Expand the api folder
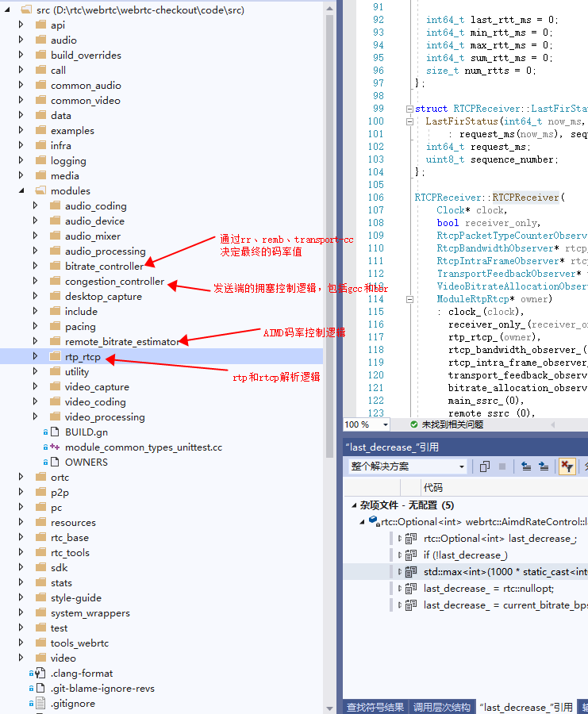Screen dimensions: 588x714 tap(21, 25)
